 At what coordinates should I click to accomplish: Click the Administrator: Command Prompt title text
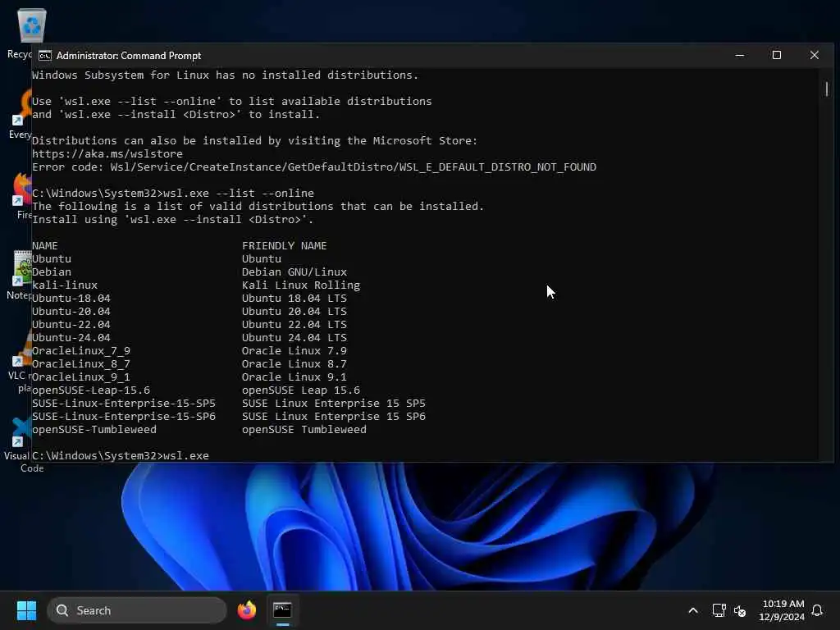[129, 56]
